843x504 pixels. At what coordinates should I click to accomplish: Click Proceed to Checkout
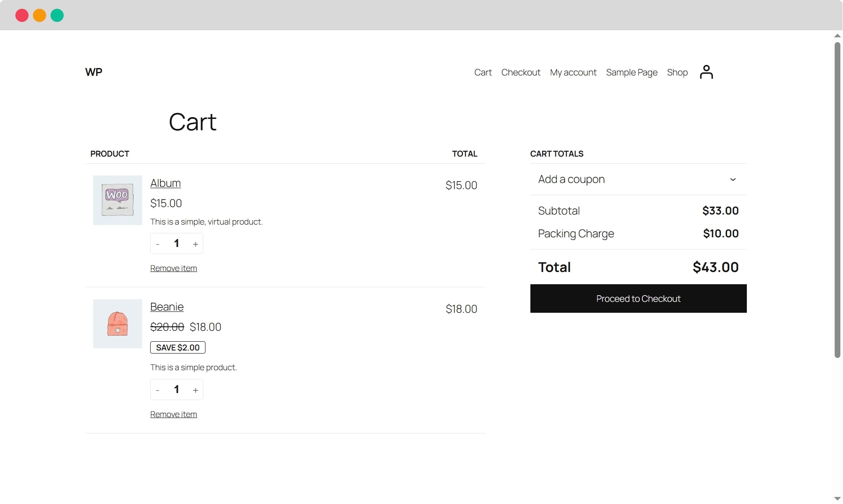(x=638, y=299)
